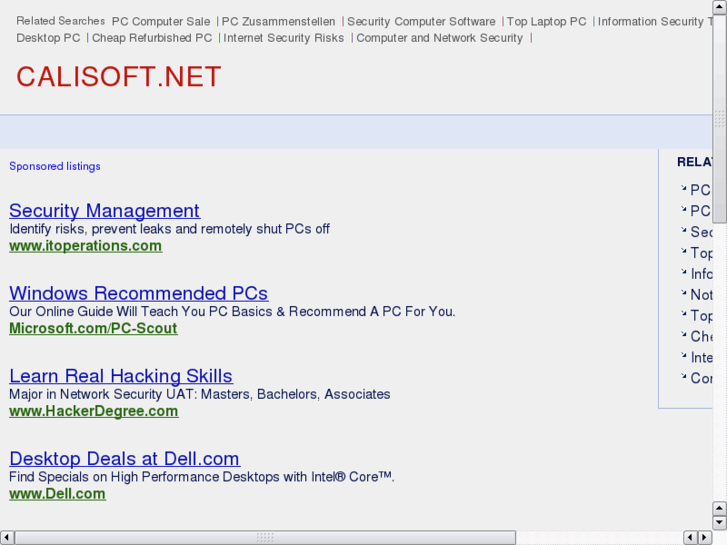The height and width of the screenshot is (545, 727).
Task: Open sidebar item starting with Sec
Action: pyautogui.click(x=701, y=231)
